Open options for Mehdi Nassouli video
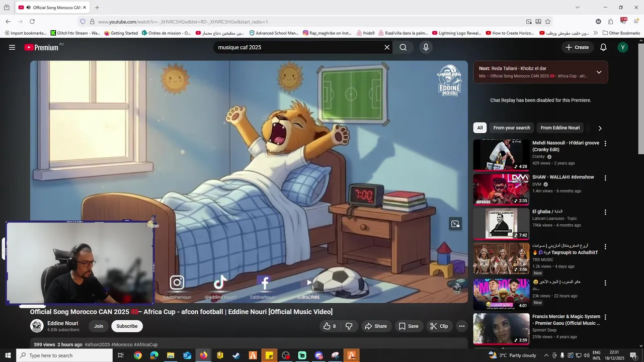This screenshot has height=362, width=644. click(x=605, y=143)
